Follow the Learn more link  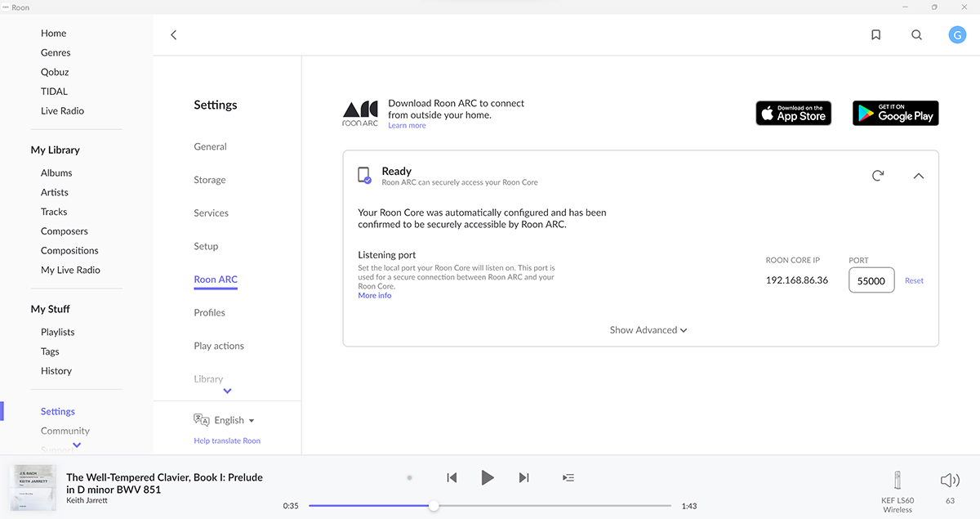tap(407, 126)
